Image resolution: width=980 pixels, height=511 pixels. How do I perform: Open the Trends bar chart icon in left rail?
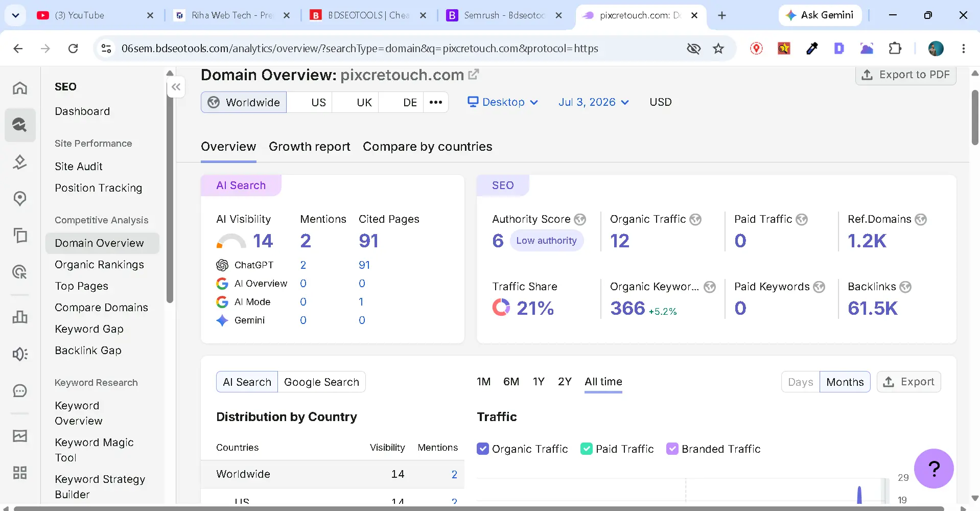click(20, 317)
